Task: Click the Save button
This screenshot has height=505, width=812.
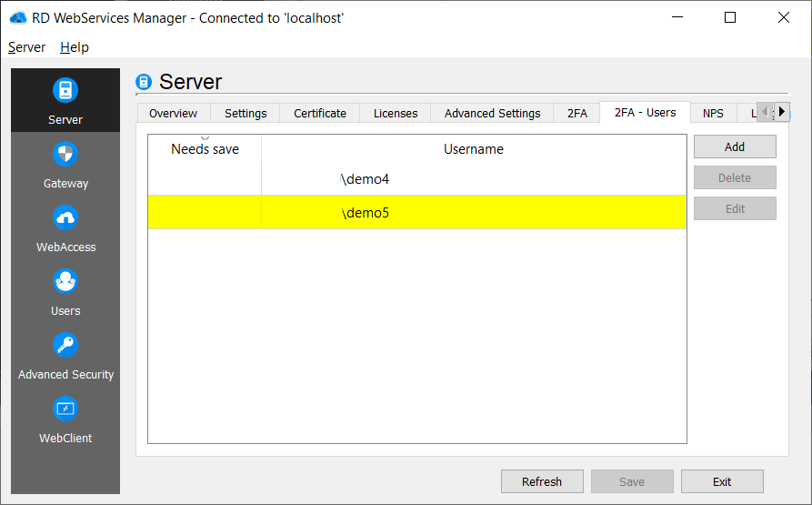Action: 632,481
